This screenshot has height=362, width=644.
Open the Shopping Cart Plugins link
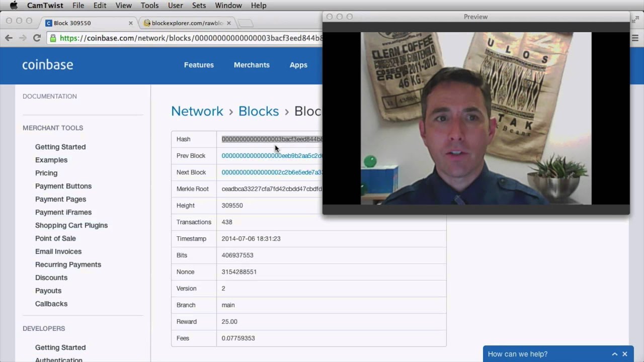[71, 225]
